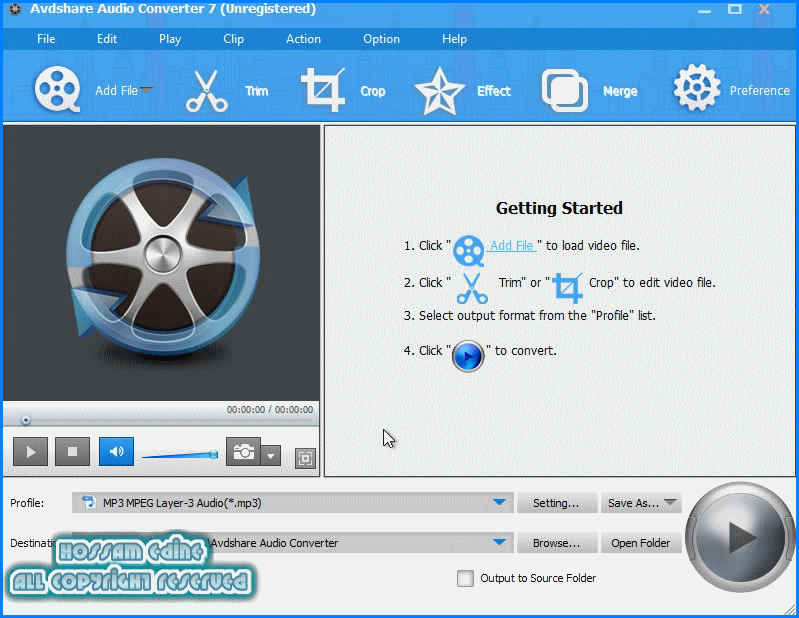This screenshot has height=618, width=799.
Task: Click the MP3 file icon in Profile field
Action: [89, 502]
